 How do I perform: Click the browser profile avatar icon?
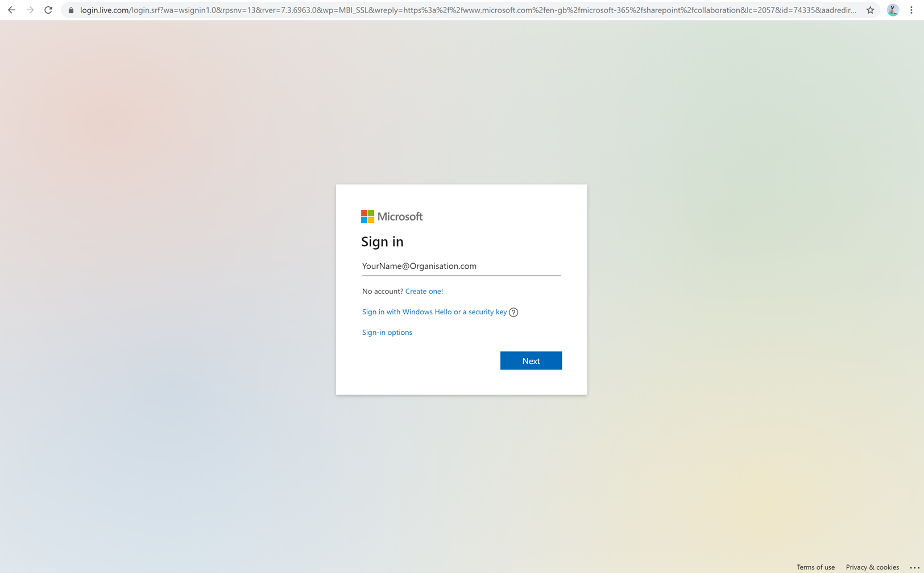point(892,10)
